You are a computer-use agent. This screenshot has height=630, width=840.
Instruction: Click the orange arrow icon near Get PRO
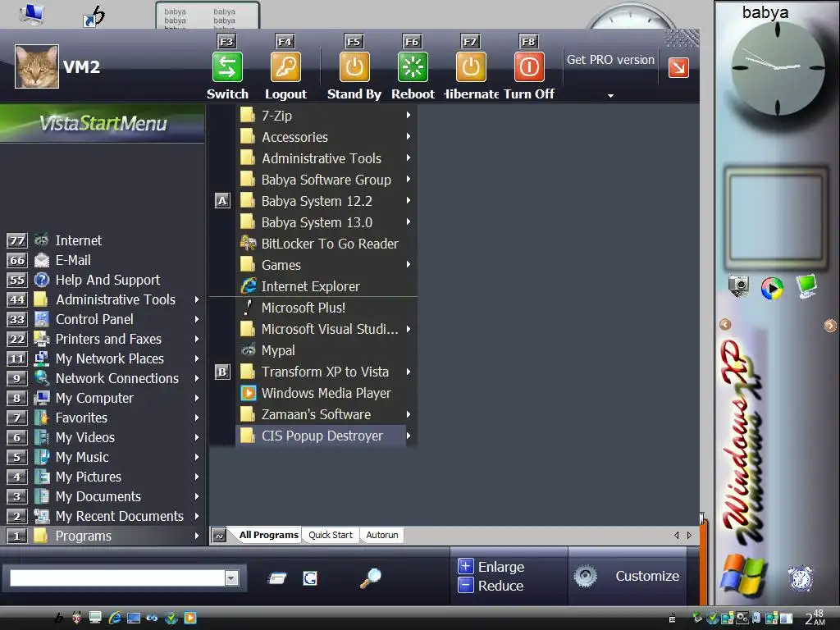click(x=678, y=67)
